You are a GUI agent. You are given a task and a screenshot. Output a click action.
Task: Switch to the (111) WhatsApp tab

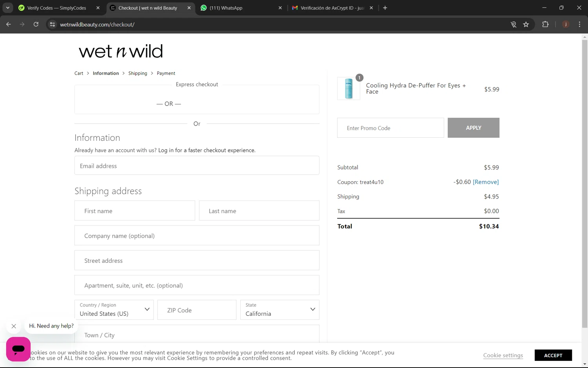tap(226, 8)
